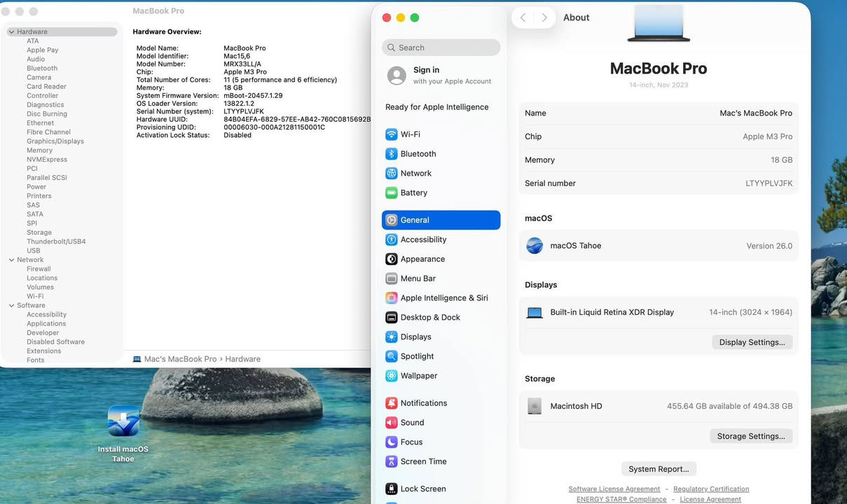Select Thunderbolt/USB4 in System Information sidebar
Image resolution: width=847 pixels, height=504 pixels.
(56, 241)
